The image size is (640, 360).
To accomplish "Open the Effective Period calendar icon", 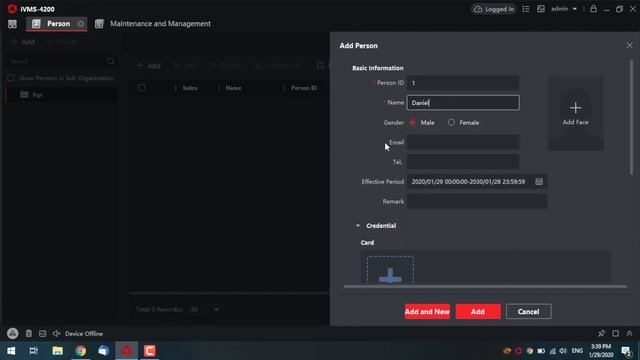I will click(539, 182).
